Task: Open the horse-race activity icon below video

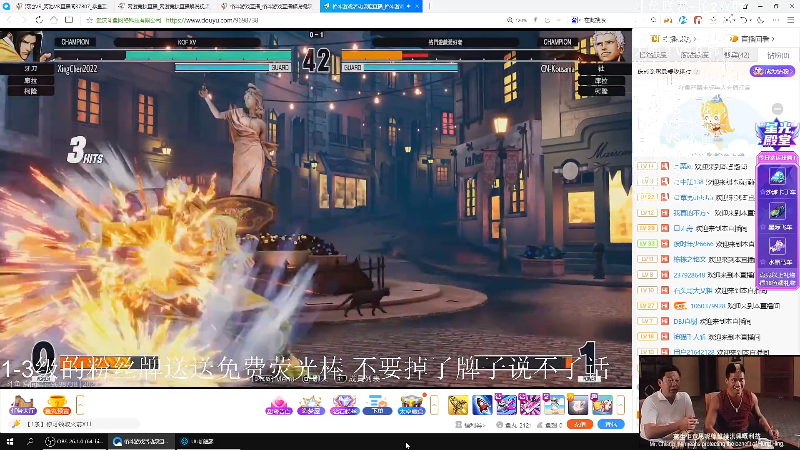Action: [22, 405]
